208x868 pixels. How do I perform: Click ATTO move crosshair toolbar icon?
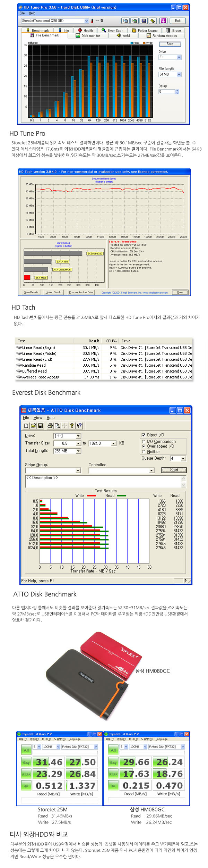(64, 426)
